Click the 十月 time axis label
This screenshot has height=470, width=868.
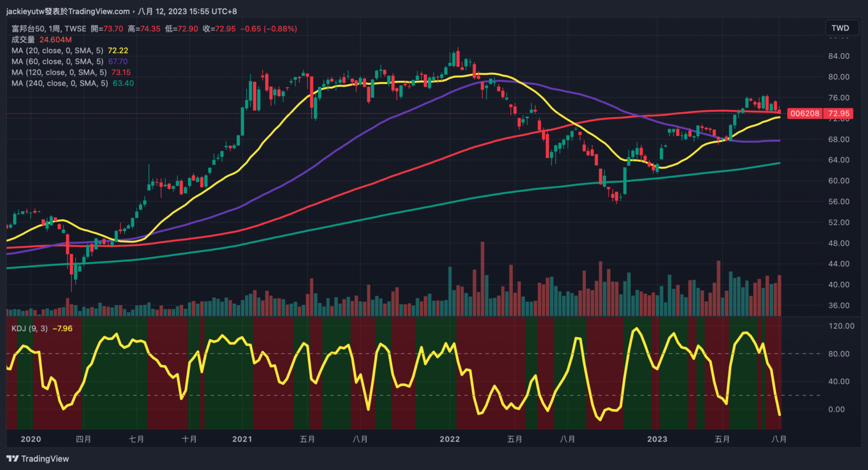pyautogui.click(x=189, y=439)
